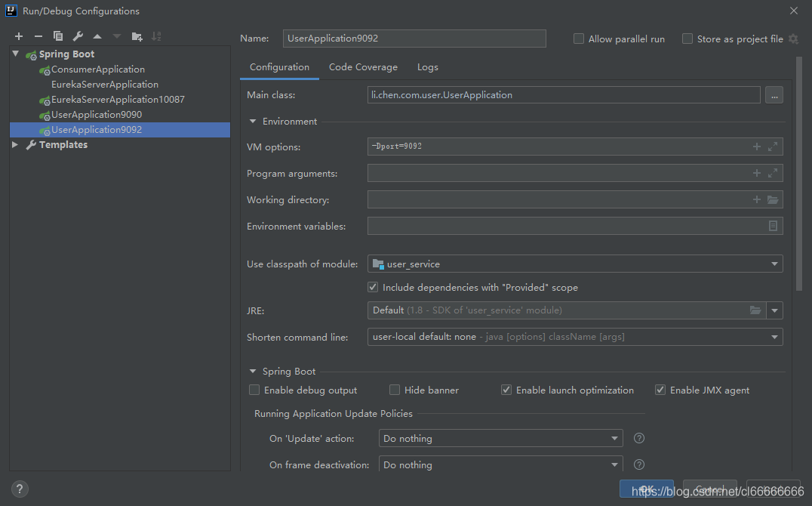Browse for a working directory folder
Image resolution: width=812 pixels, height=506 pixels.
773,199
